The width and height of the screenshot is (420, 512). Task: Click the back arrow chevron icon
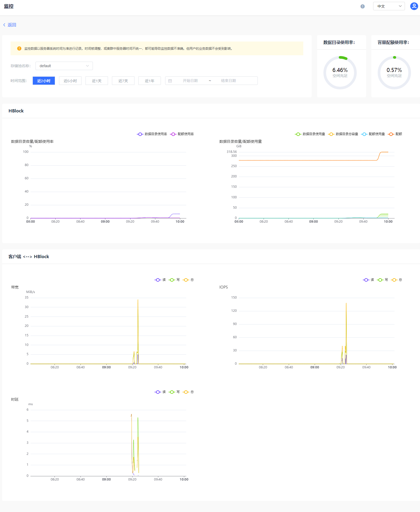pos(4,25)
